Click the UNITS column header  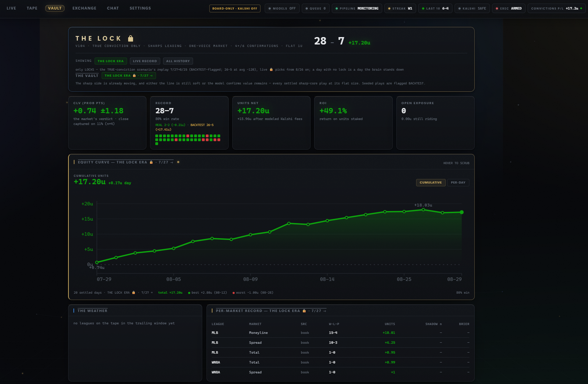tap(390, 324)
